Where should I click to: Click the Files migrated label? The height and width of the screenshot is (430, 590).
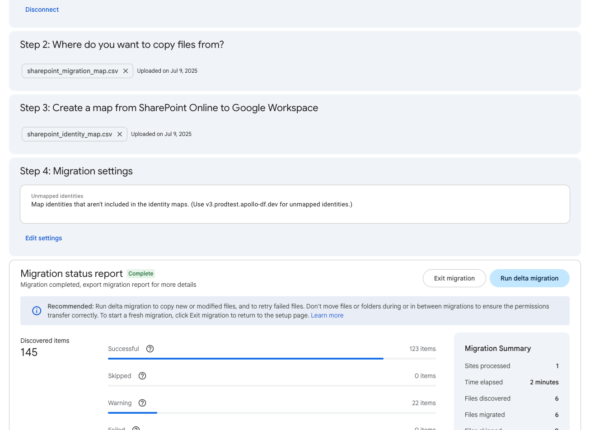485,415
